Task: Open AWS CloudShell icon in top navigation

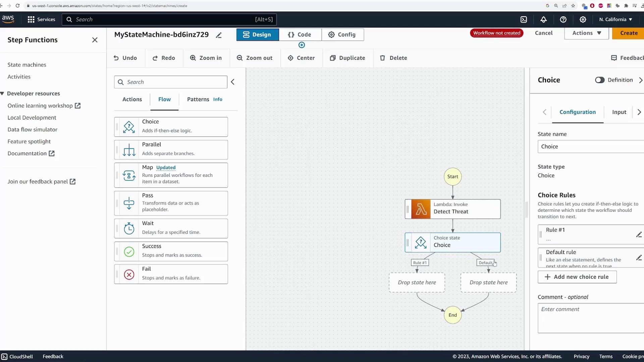Action: [524, 19]
